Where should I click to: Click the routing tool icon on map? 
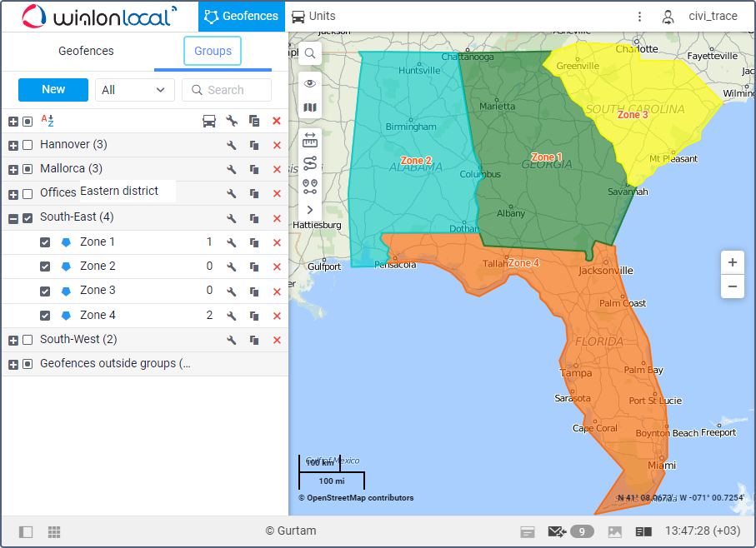tap(309, 162)
